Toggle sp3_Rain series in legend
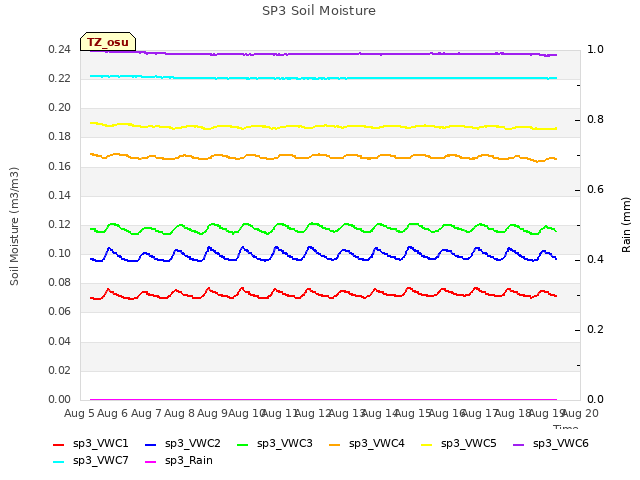Screen dimensions: 640x480 tap(179, 461)
